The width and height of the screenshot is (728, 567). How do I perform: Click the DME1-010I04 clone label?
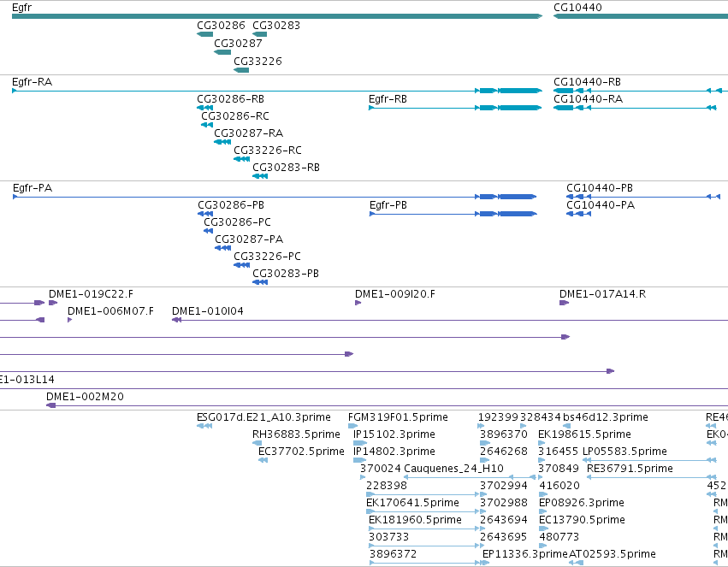[x=208, y=312]
